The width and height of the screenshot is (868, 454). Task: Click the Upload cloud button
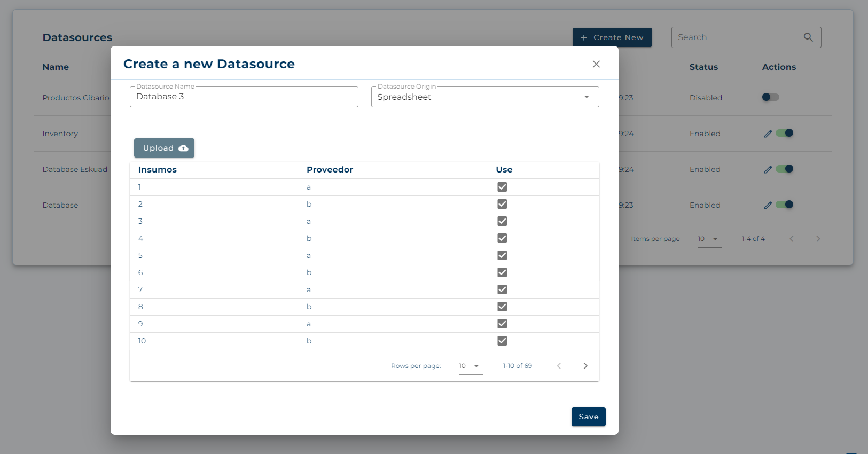tap(164, 148)
